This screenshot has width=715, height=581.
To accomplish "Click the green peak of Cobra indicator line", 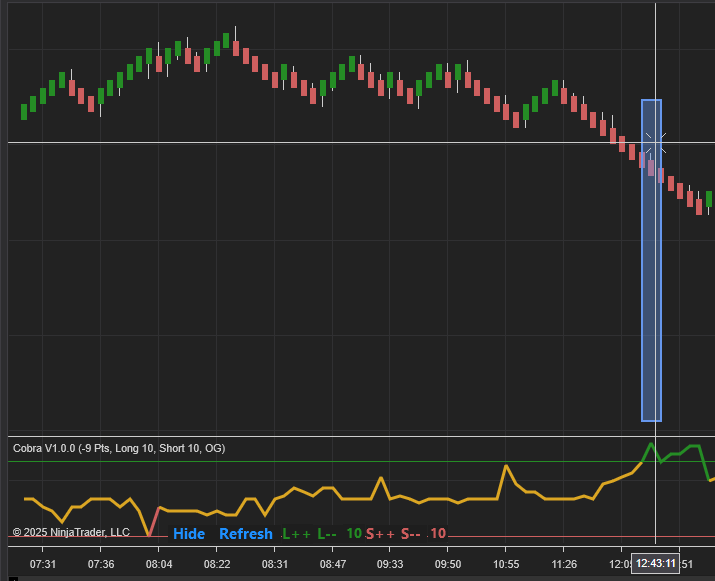I will point(651,443).
